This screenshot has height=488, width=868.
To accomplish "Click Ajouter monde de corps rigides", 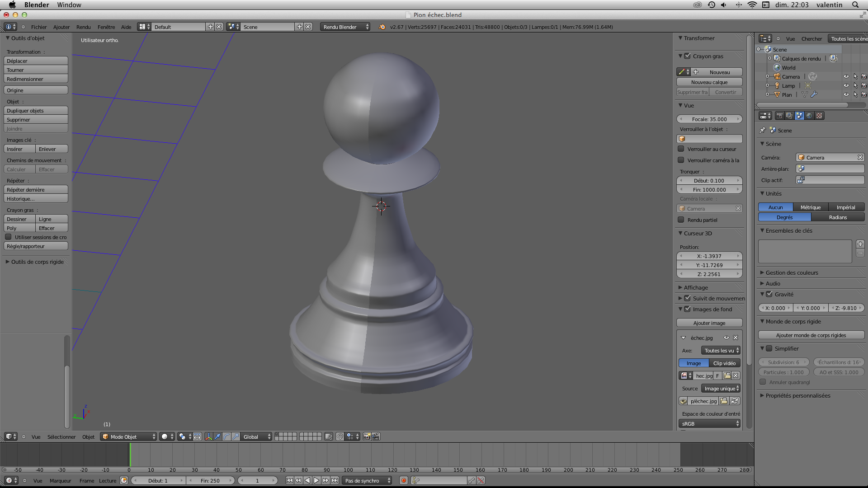I will (x=811, y=335).
